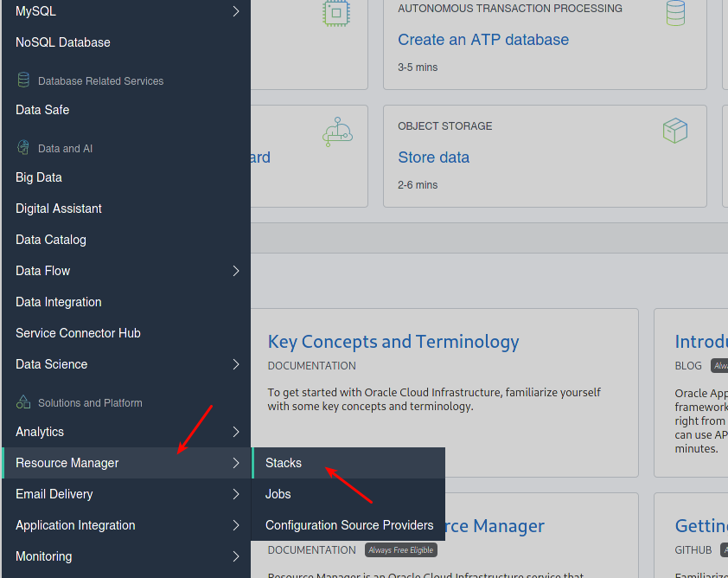Choose Jobs in the Resource Manager submenu
Viewport: 728px width, 578px height.
tap(348, 494)
